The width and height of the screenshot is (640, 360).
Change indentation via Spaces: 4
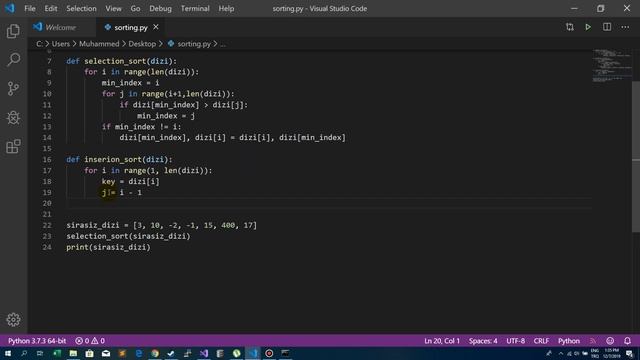pos(483,341)
